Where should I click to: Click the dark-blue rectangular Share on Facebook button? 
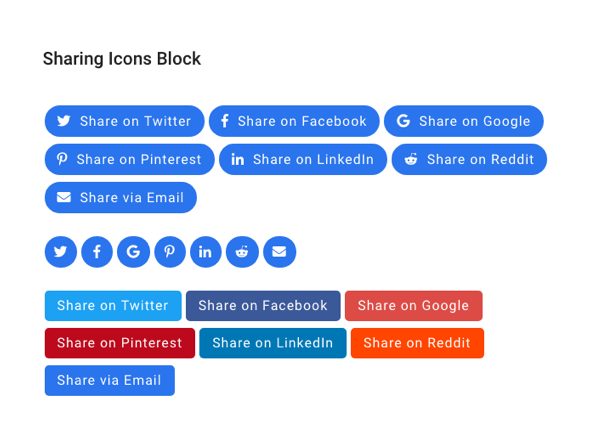click(x=263, y=306)
